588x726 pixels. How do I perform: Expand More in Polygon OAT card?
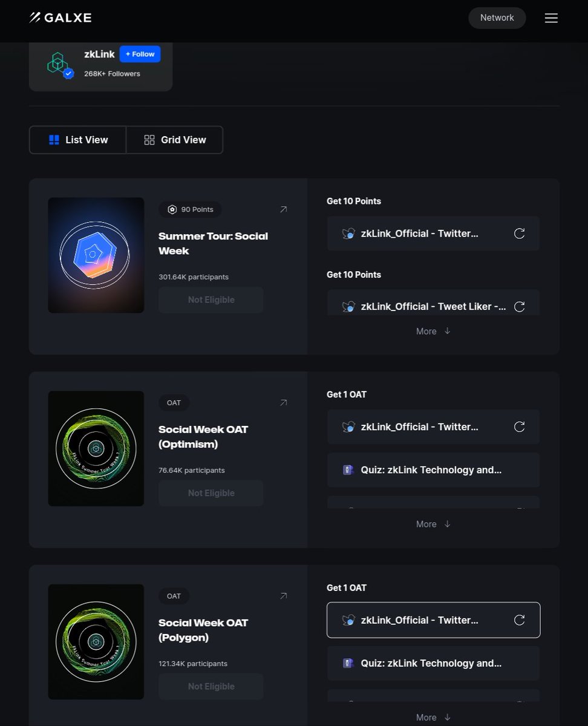pyautogui.click(x=433, y=718)
